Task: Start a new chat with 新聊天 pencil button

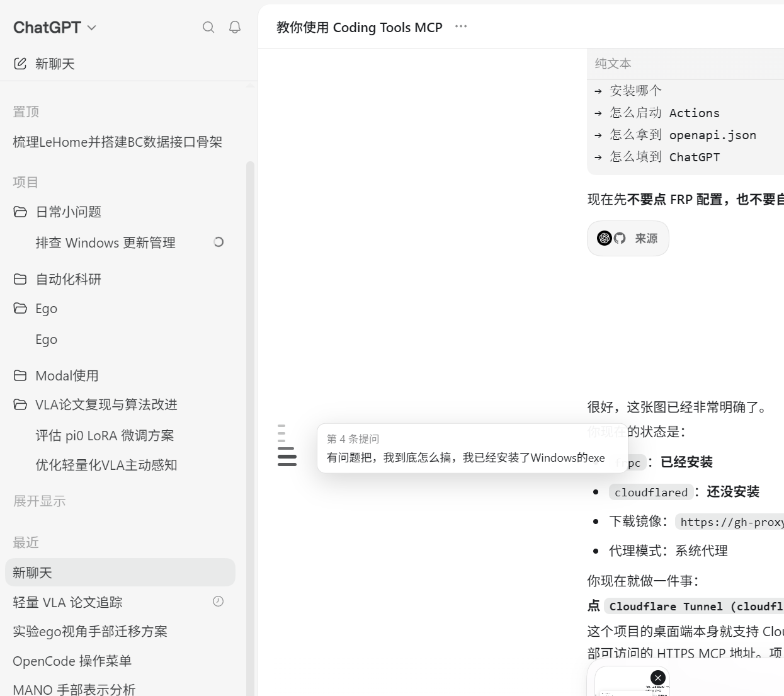Action: [44, 64]
